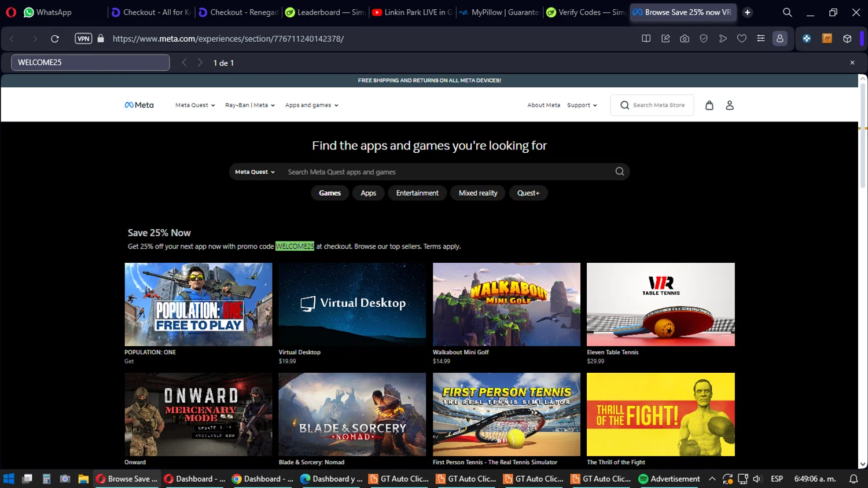Open the About Meta link
This screenshot has width=868, height=488.
pos(543,105)
